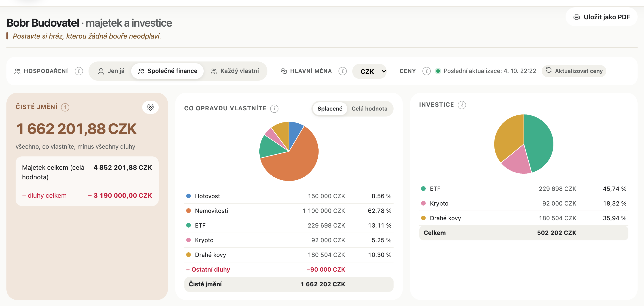Select Společné finance mode

(167, 71)
